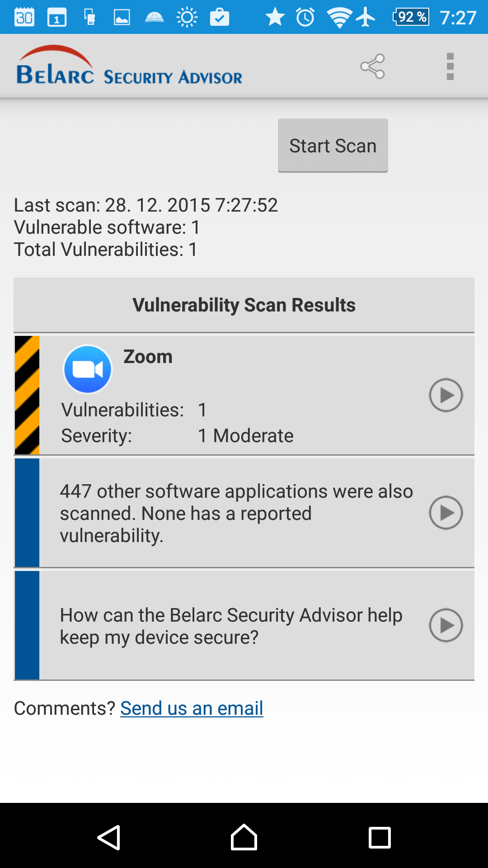Tap the 447 other software applications text

click(236, 513)
